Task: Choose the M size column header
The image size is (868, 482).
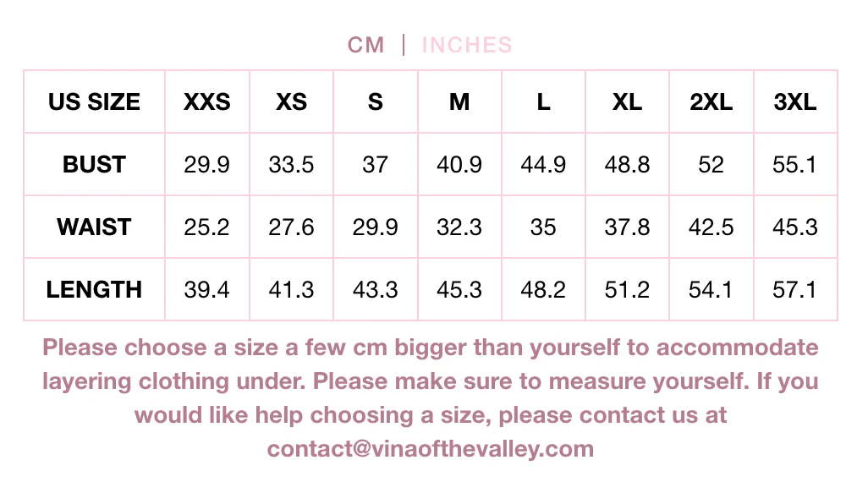Action: (x=459, y=101)
